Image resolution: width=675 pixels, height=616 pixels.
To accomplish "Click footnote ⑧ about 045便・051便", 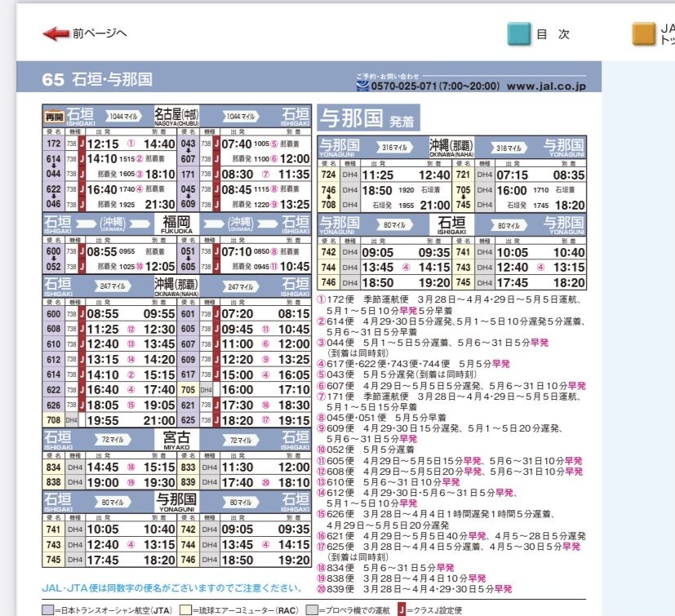I will click(x=381, y=418).
